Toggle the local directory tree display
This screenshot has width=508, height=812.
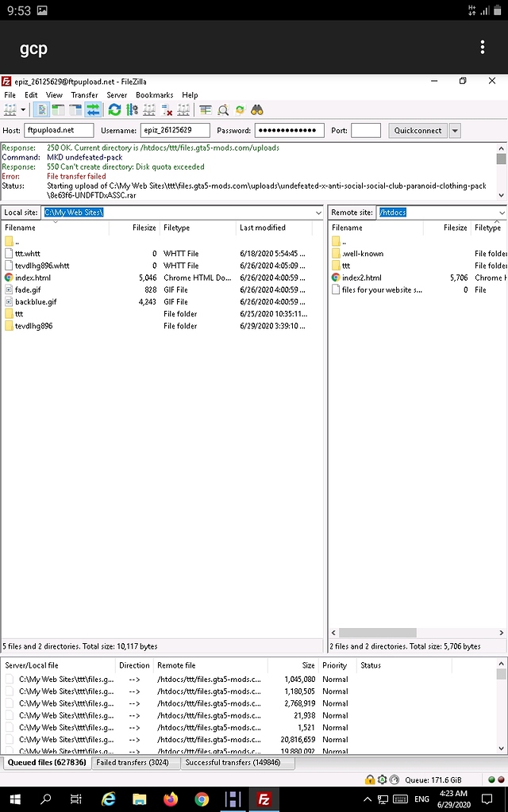pos(59,110)
